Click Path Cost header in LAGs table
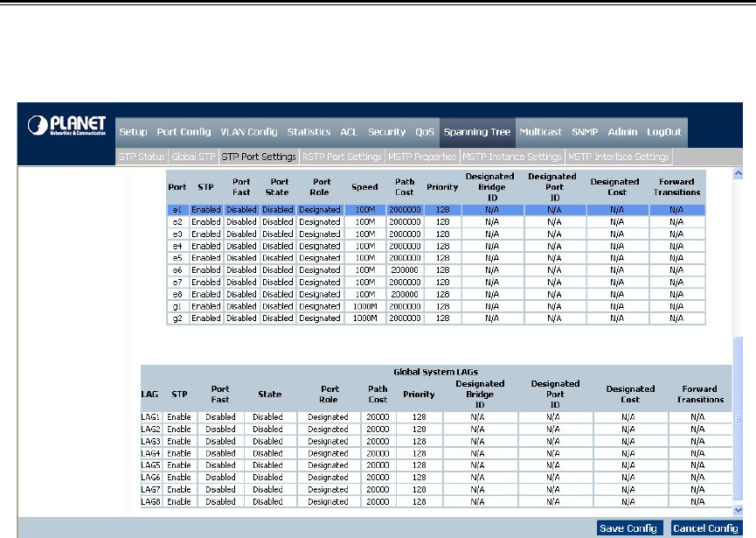756x538 pixels. point(378,395)
